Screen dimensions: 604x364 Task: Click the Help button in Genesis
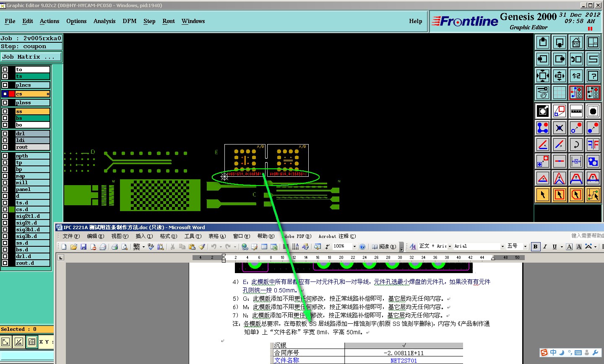416,21
